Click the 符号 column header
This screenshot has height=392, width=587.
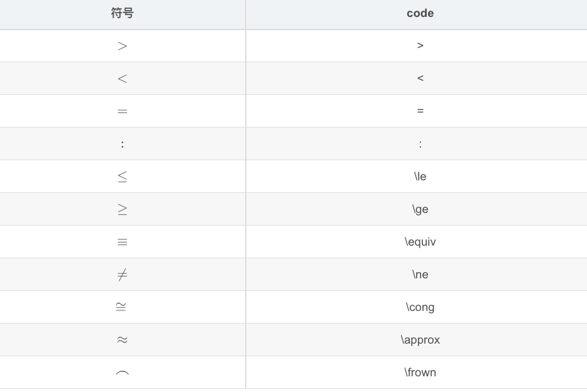pos(122,13)
